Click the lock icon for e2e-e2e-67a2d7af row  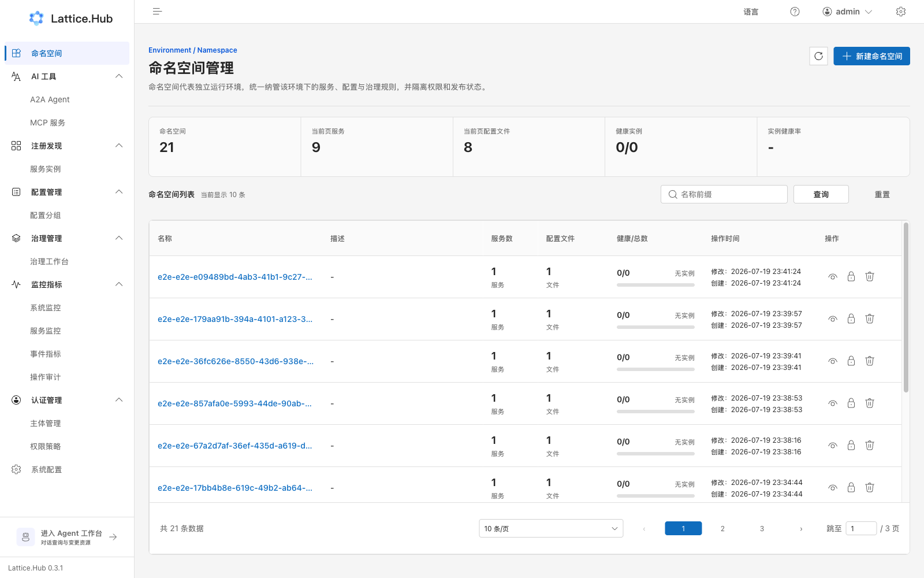851,445
